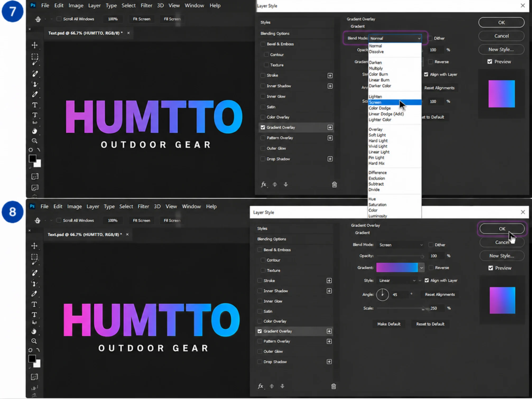The height and width of the screenshot is (399, 532).
Task: Open the Select menu in top window
Action: coord(128,6)
